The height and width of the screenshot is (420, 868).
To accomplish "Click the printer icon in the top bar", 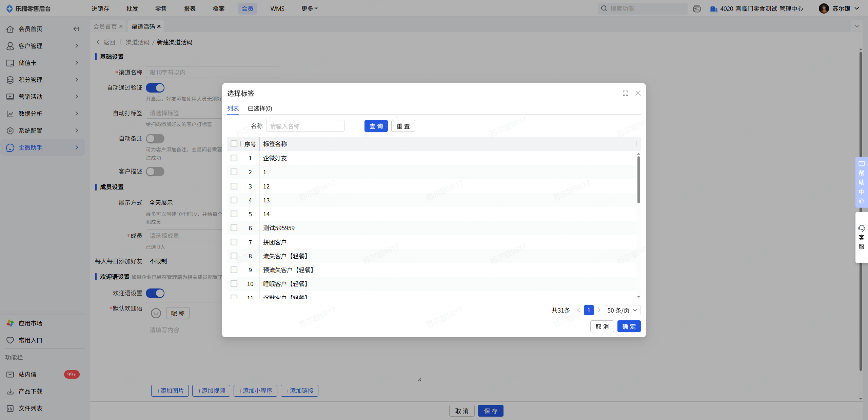I will (697, 9).
